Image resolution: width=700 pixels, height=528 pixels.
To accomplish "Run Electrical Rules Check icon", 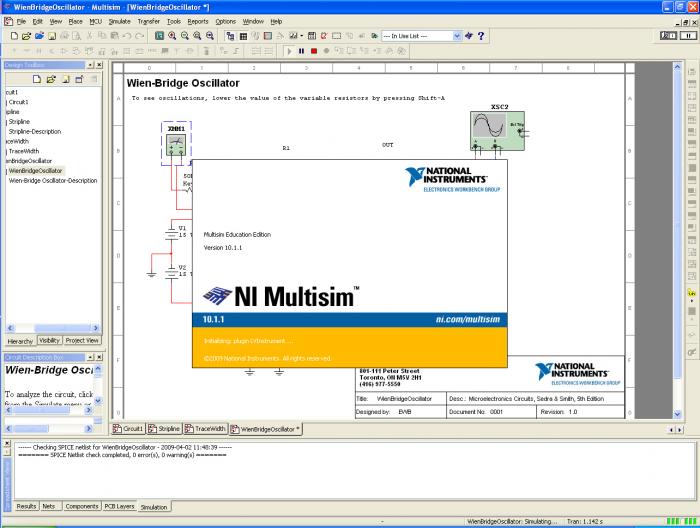I will (x=324, y=36).
